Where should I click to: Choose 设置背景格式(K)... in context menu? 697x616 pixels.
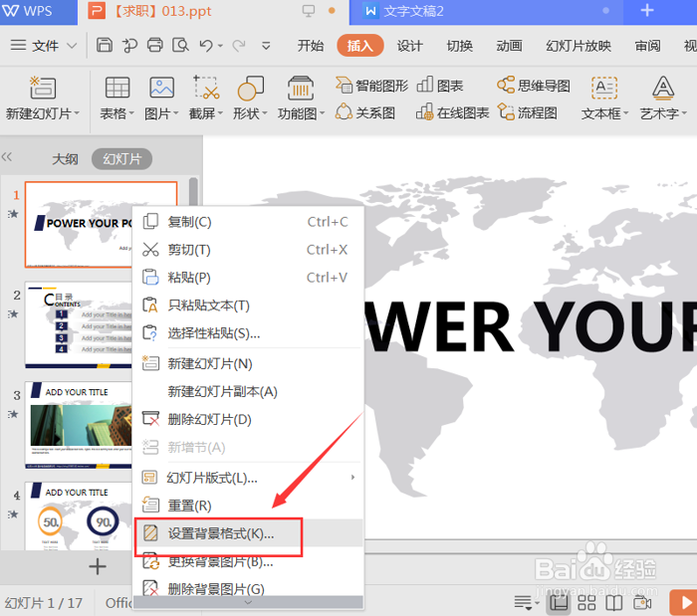click(248, 533)
